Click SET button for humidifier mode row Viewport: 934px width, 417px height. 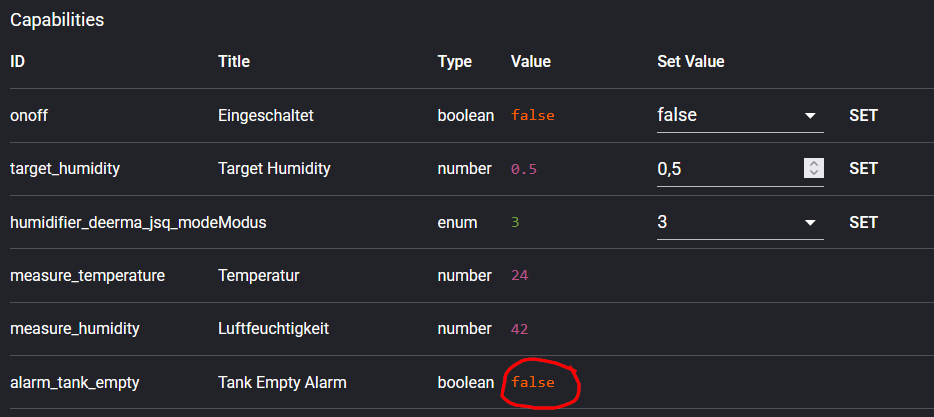863,222
